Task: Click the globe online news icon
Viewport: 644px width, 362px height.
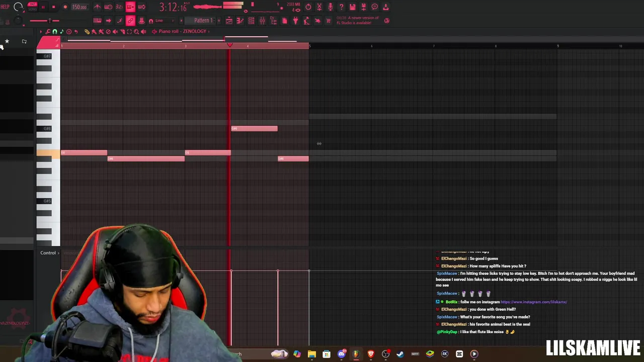Action: (x=386, y=21)
